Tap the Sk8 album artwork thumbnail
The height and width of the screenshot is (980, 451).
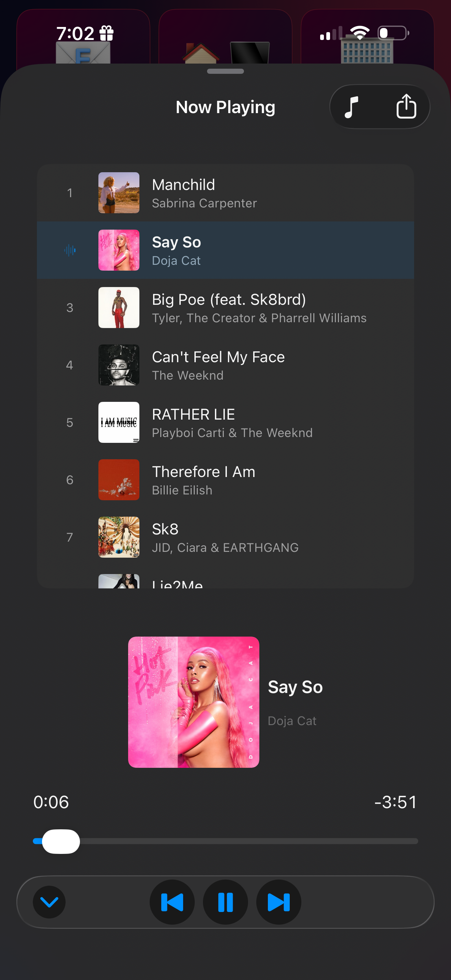click(x=119, y=537)
